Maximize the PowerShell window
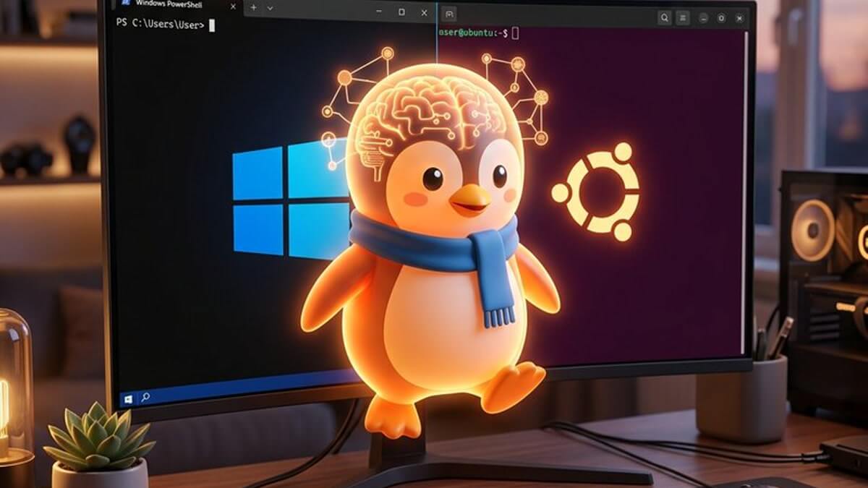868x488 pixels. [x=401, y=12]
